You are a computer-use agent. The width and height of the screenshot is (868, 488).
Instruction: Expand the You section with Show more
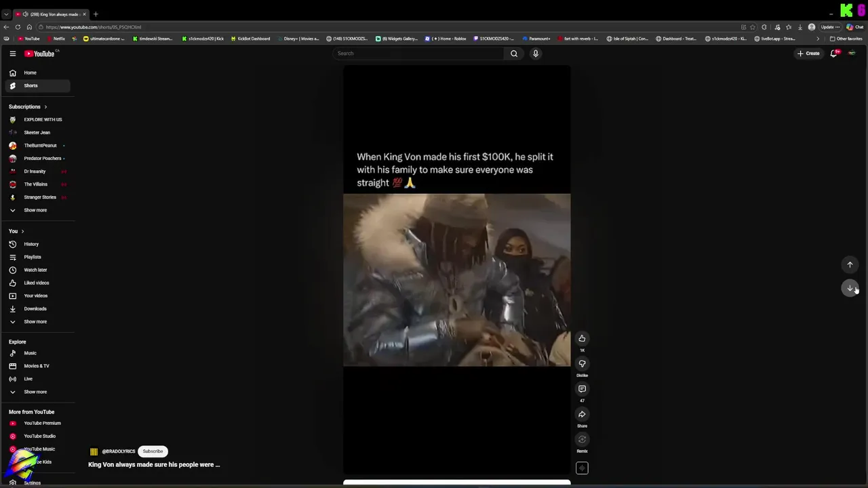(x=37, y=322)
